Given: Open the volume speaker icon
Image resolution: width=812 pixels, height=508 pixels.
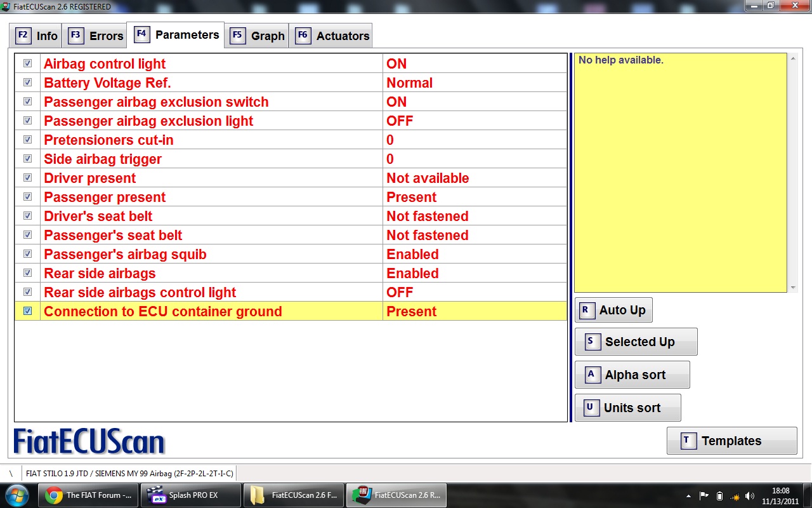Looking at the screenshot, I should pyautogui.click(x=750, y=495).
